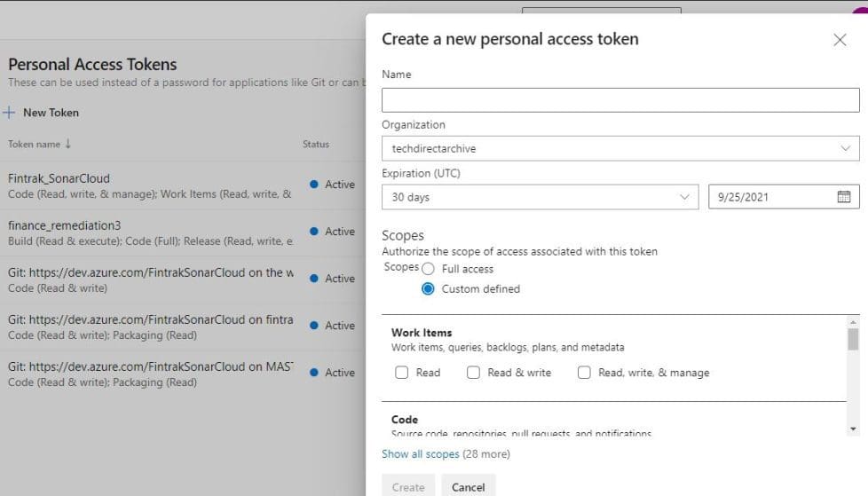Select the Custom defined radio button
868x496 pixels.
429,289
